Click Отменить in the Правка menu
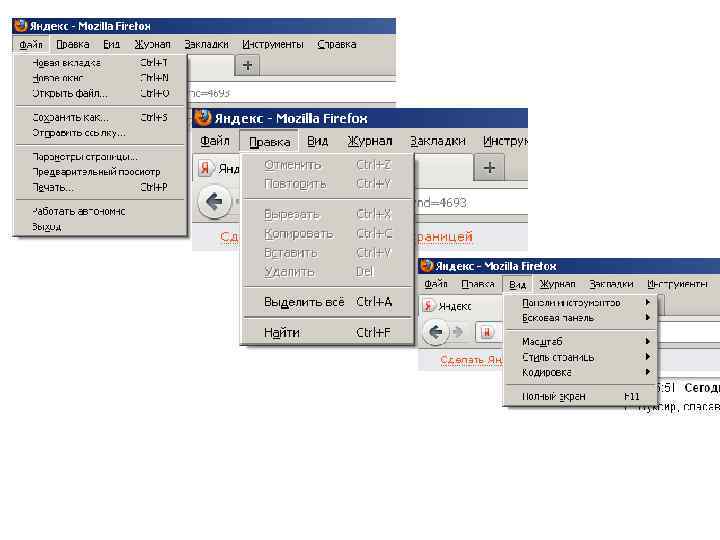720x540 pixels. tap(327, 164)
